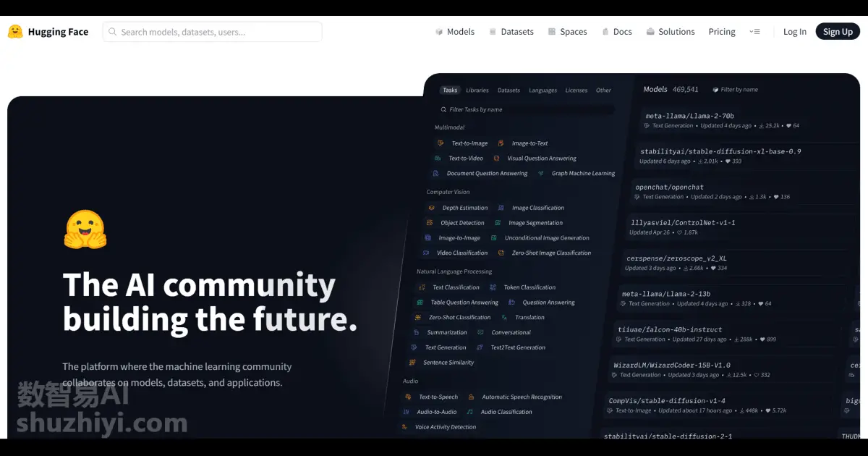Image resolution: width=868 pixels, height=456 pixels.
Task: Click the Depth Estimation task icon
Action: (432, 208)
